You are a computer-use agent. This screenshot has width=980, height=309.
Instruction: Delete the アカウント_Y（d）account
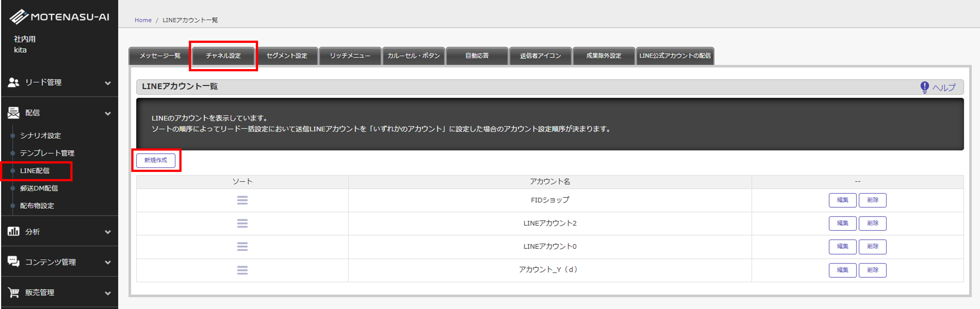coord(872,270)
